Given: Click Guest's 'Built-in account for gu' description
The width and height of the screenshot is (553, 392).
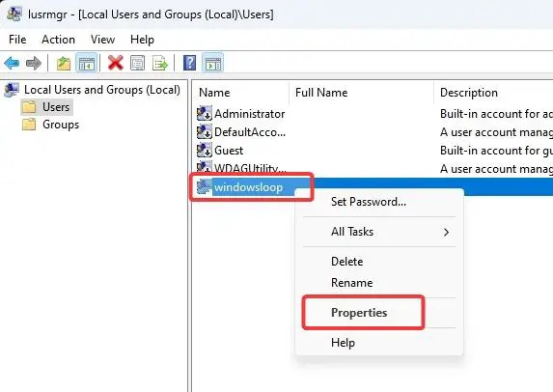Looking at the screenshot, I should pyautogui.click(x=496, y=151).
